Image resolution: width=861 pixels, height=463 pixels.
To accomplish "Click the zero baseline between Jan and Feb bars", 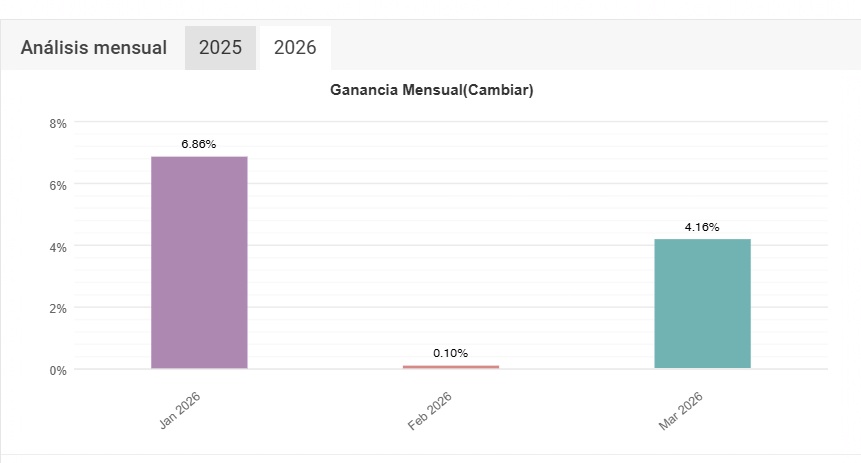I will tap(325, 369).
